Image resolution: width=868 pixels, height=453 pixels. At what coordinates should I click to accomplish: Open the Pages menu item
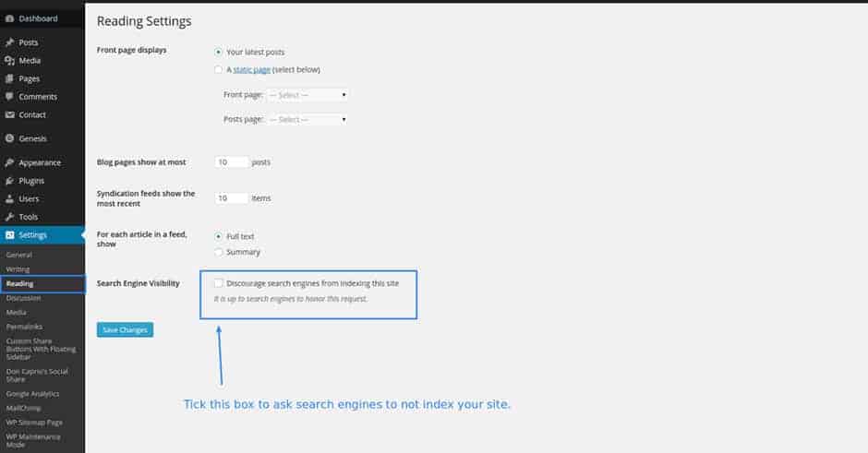tap(42, 79)
